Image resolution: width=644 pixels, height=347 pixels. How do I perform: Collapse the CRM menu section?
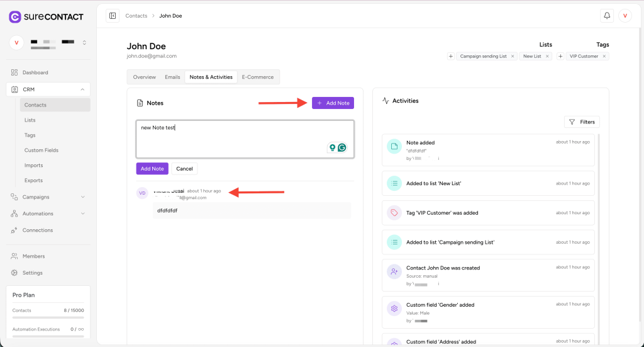[82, 89]
